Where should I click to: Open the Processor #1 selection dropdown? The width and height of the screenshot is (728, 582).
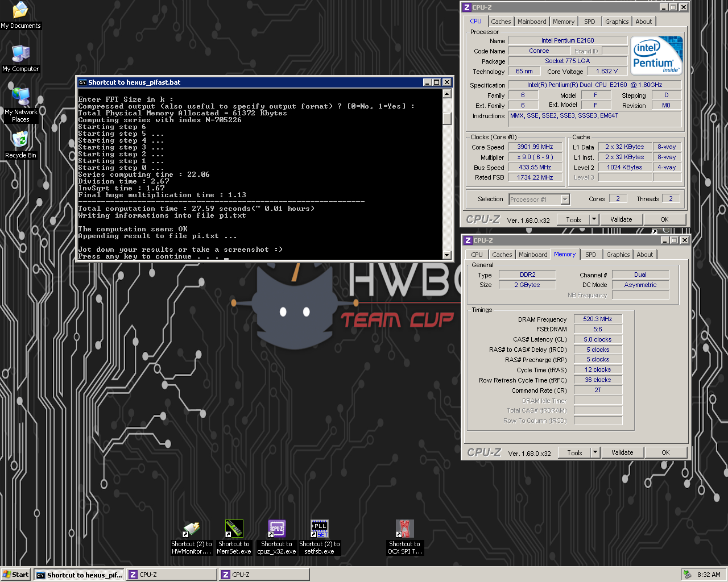coord(539,199)
